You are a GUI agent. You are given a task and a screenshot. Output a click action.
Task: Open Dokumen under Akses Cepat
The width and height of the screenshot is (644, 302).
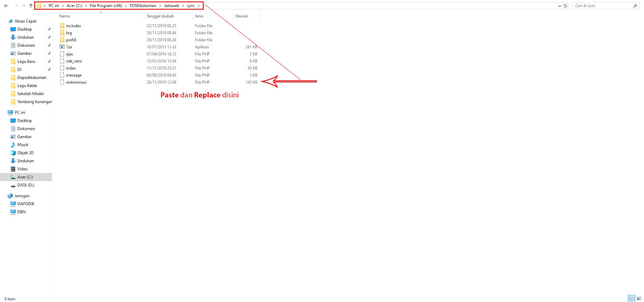click(x=26, y=45)
